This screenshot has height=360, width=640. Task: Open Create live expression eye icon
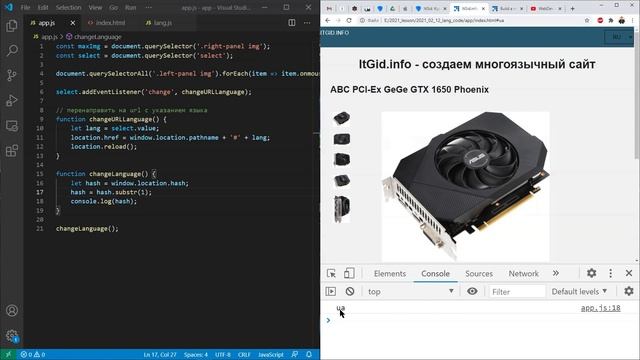[472, 291]
